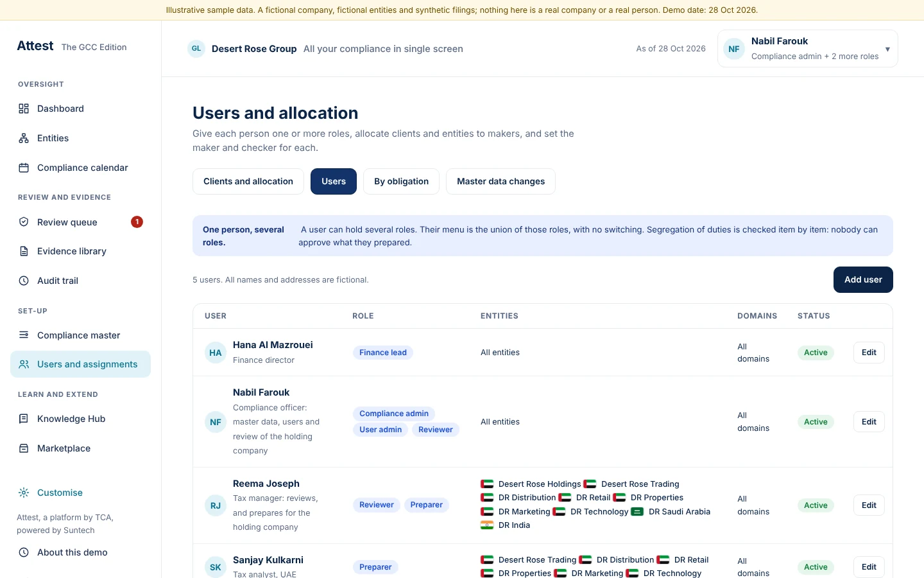Open Dashboard from the sidebar
The width and height of the screenshot is (924, 578).
[80, 109]
